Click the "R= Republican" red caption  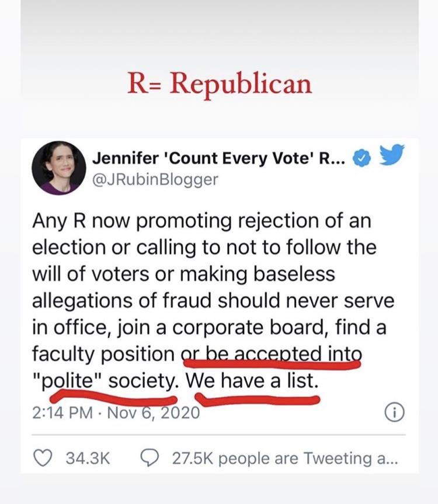coord(220,84)
